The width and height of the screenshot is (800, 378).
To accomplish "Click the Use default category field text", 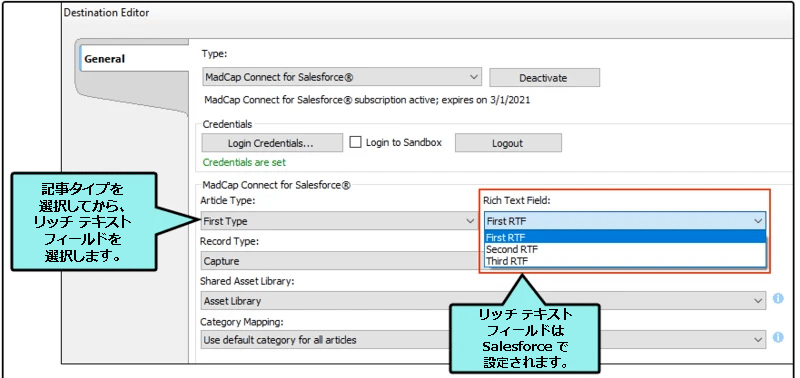I will click(280, 339).
